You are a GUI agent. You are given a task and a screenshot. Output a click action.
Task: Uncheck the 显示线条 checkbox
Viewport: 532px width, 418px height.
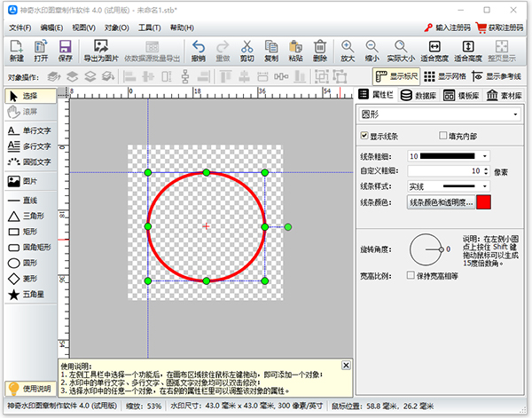(364, 136)
